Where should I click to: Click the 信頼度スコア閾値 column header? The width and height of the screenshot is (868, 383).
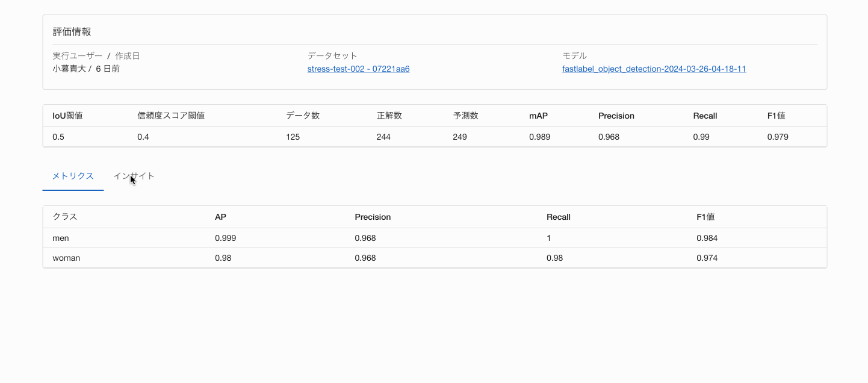171,116
